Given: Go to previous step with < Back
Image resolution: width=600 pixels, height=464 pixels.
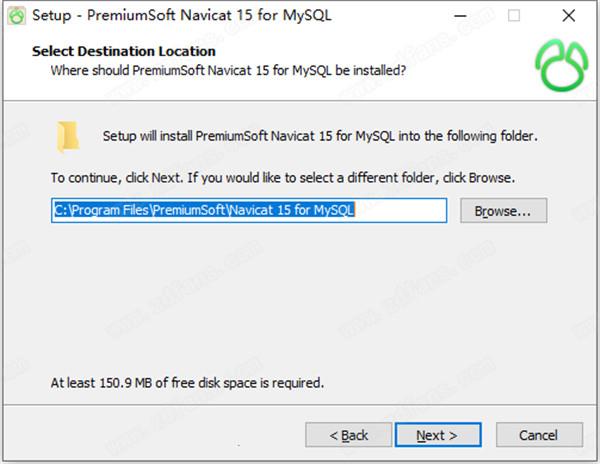Looking at the screenshot, I should click(349, 435).
